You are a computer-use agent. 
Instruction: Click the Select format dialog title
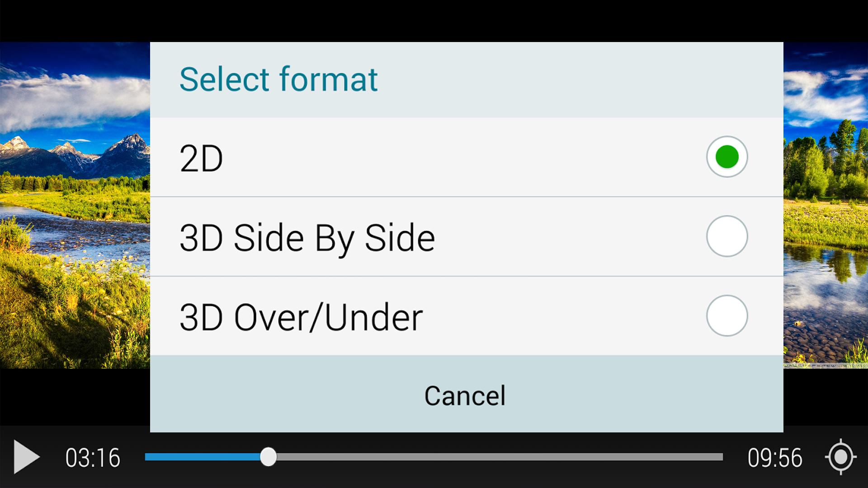(x=278, y=80)
